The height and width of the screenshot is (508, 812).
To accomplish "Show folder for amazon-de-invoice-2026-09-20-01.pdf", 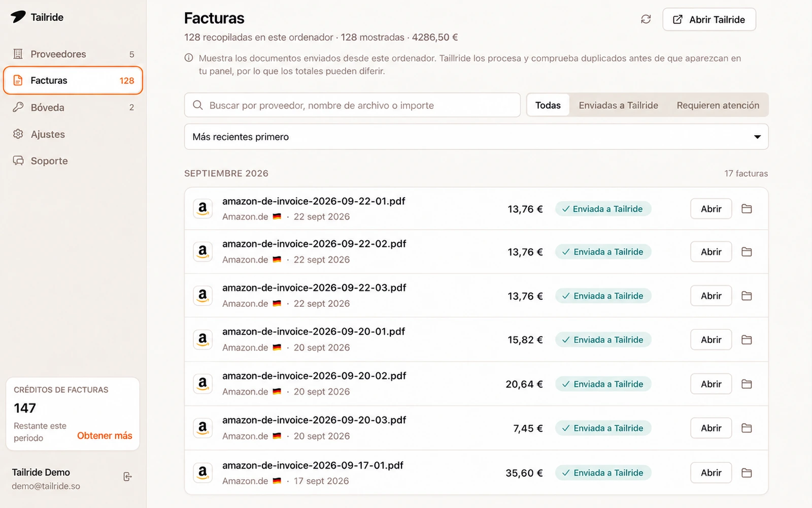I will 747,340.
